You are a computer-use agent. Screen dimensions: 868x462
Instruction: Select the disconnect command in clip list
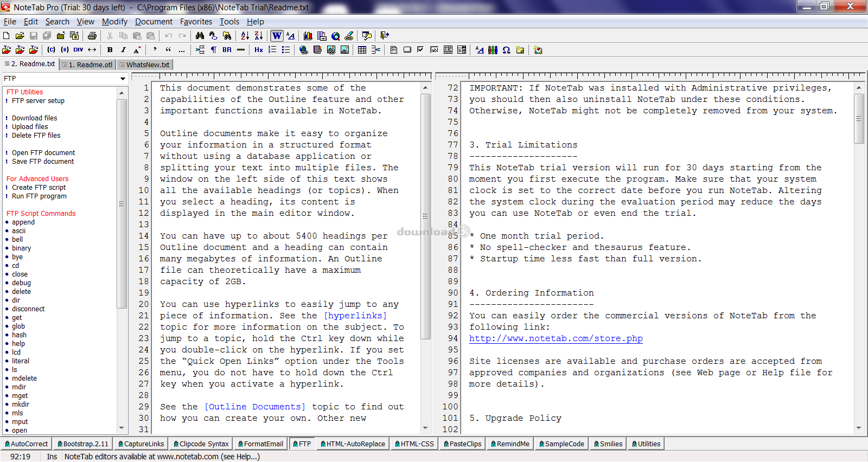28,309
